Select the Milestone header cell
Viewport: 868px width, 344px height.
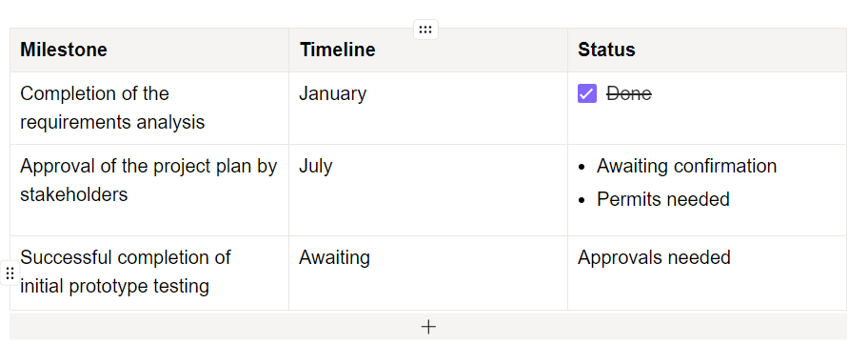point(149,50)
